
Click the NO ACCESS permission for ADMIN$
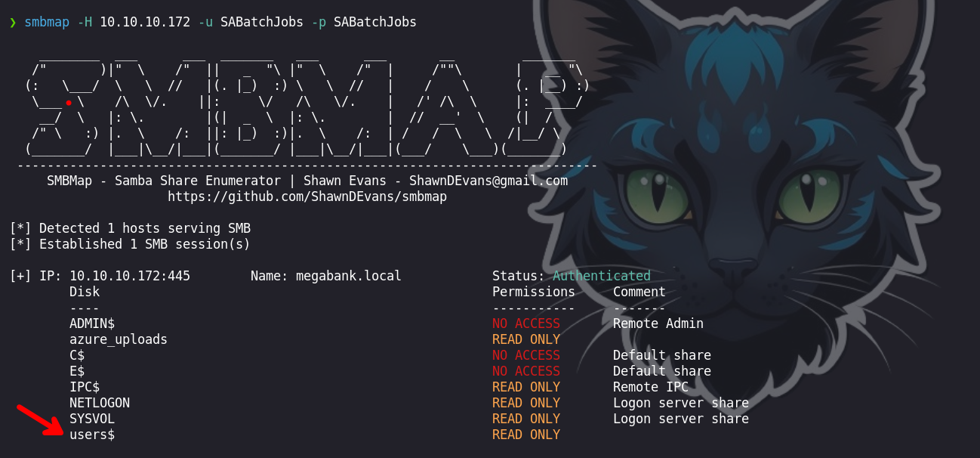click(x=525, y=323)
